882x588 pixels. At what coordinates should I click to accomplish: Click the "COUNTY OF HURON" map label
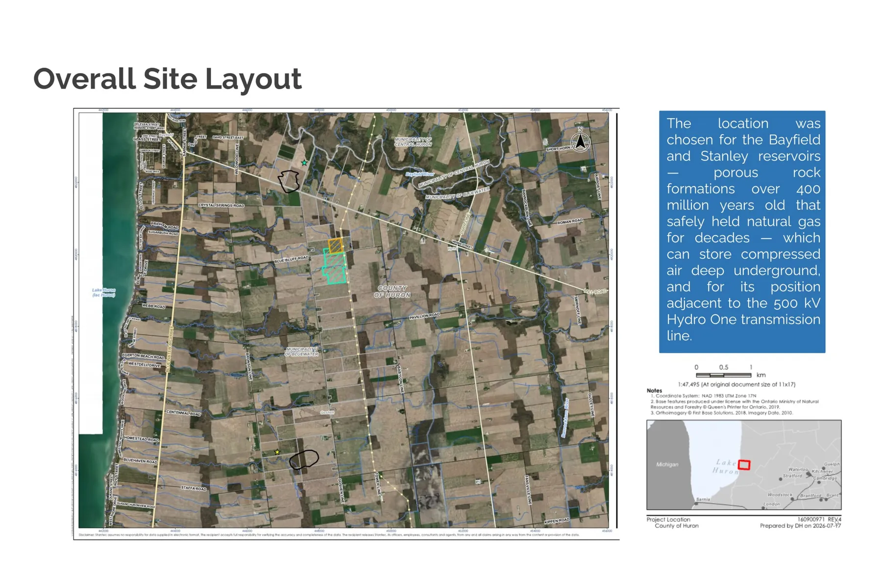(x=392, y=292)
